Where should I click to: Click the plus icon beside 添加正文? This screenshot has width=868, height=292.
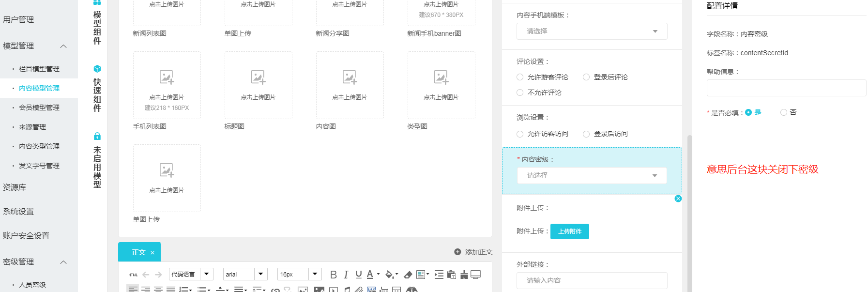tap(457, 252)
